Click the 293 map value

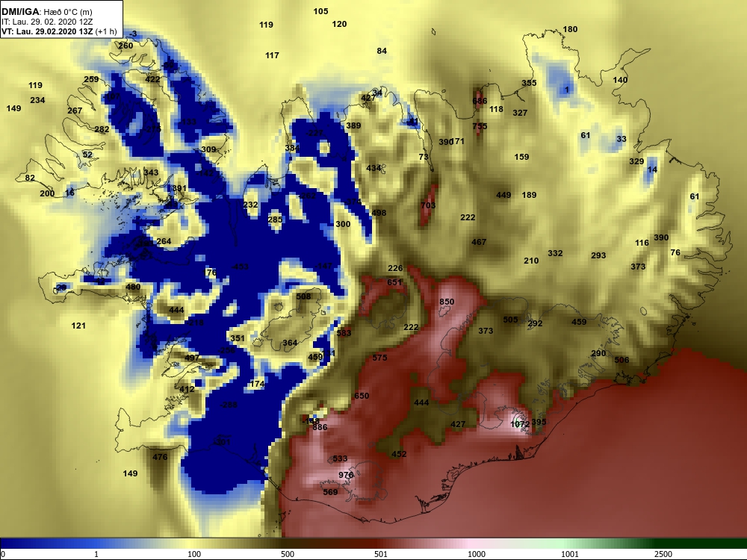pos(598,255)
